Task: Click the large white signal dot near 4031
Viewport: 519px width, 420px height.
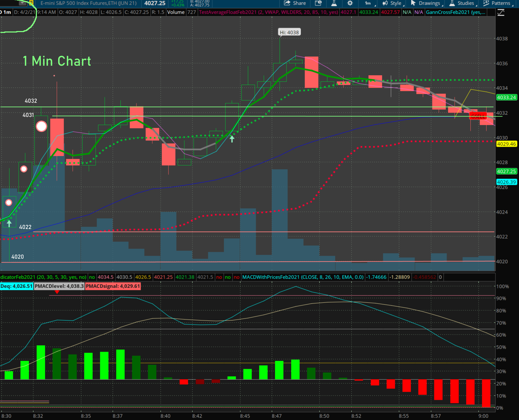Action: 41,126
